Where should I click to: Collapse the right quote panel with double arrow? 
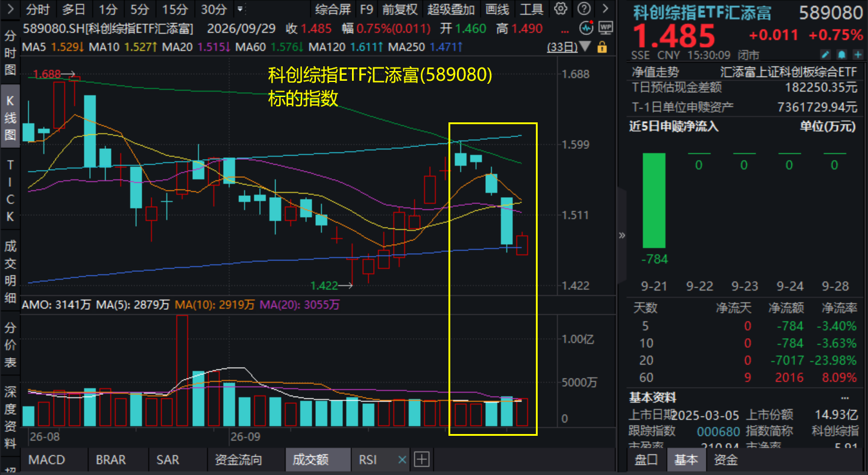[x=622, y=236]
